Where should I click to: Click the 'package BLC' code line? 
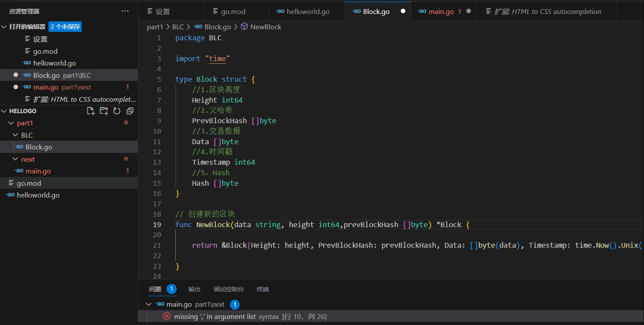point(198,38)
